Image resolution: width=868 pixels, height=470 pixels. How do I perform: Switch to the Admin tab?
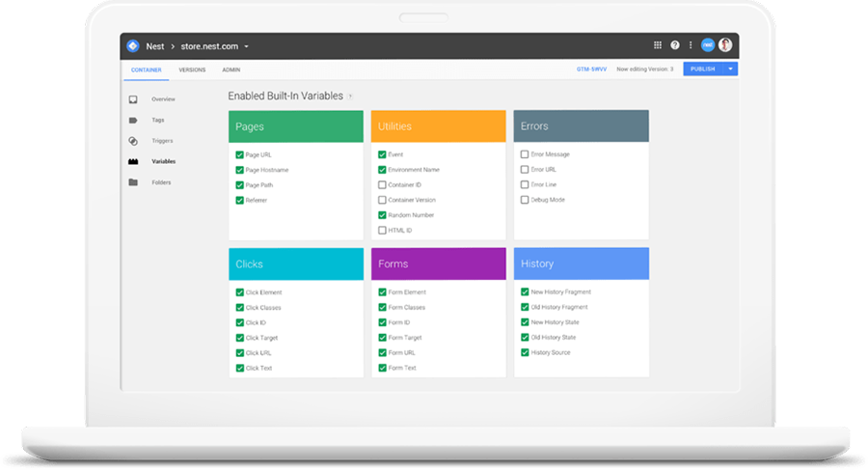[x=231, y=69]
